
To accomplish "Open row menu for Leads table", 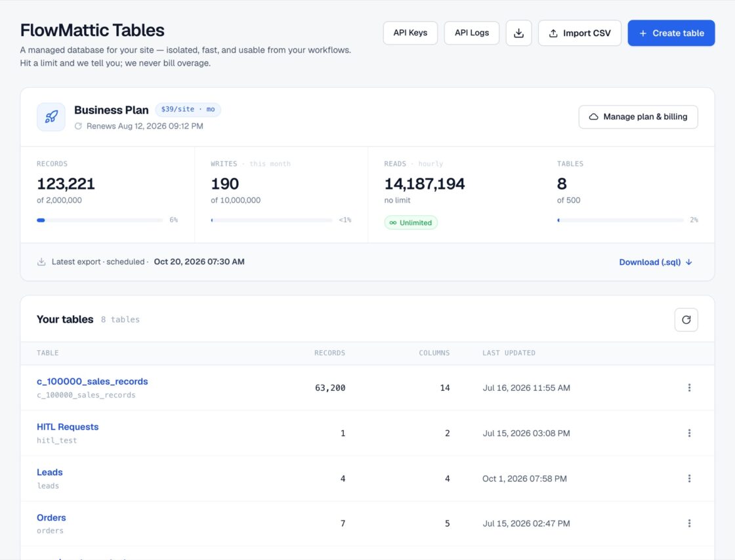I will point(689,479).
